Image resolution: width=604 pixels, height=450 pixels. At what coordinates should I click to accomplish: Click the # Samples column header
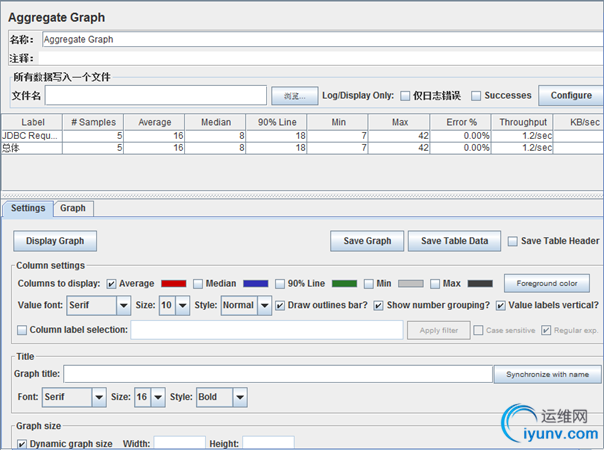pyautogui.click(x=93, y=122)
